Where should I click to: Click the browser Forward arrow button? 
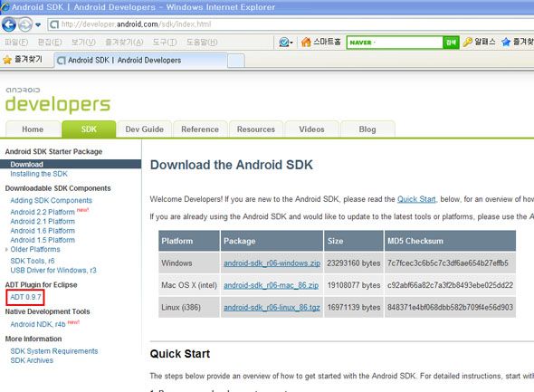tap(24, 24)
